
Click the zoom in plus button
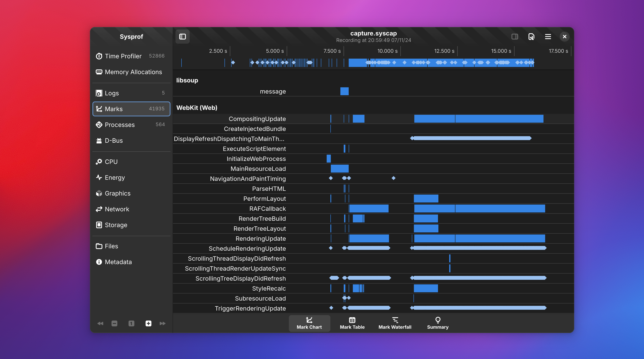[x=148, y=323]
